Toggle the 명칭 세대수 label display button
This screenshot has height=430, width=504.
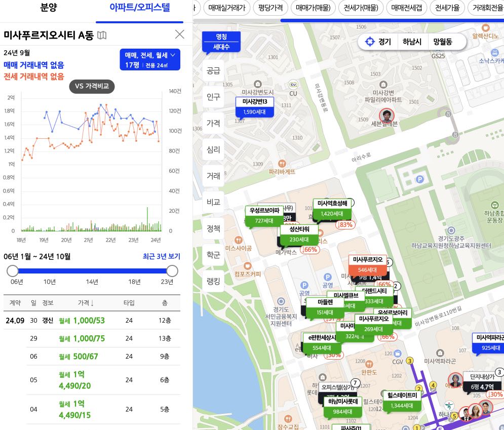pos(221,42)
